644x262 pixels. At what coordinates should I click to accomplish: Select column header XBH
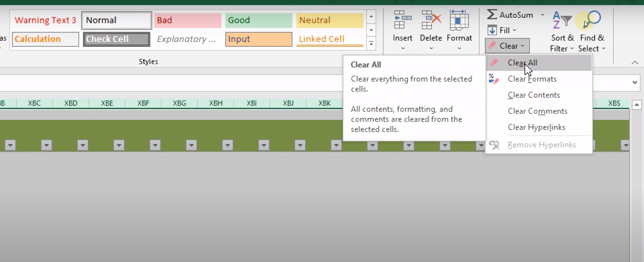216,103
